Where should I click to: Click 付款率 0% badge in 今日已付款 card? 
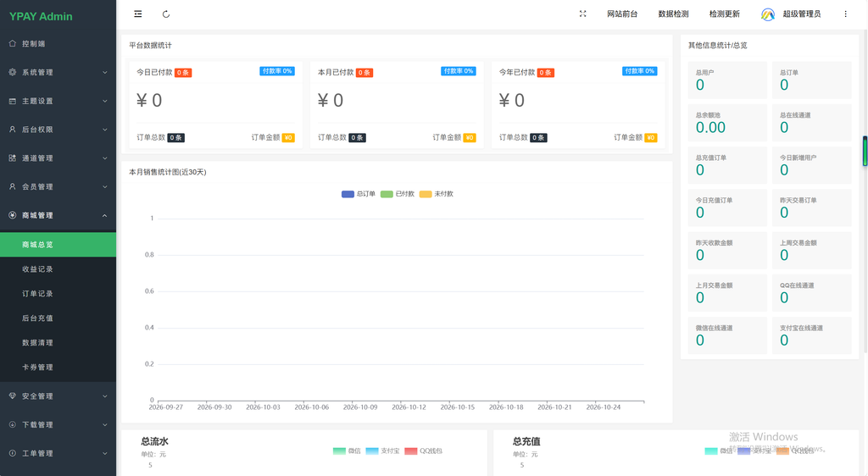coord(277,71)
